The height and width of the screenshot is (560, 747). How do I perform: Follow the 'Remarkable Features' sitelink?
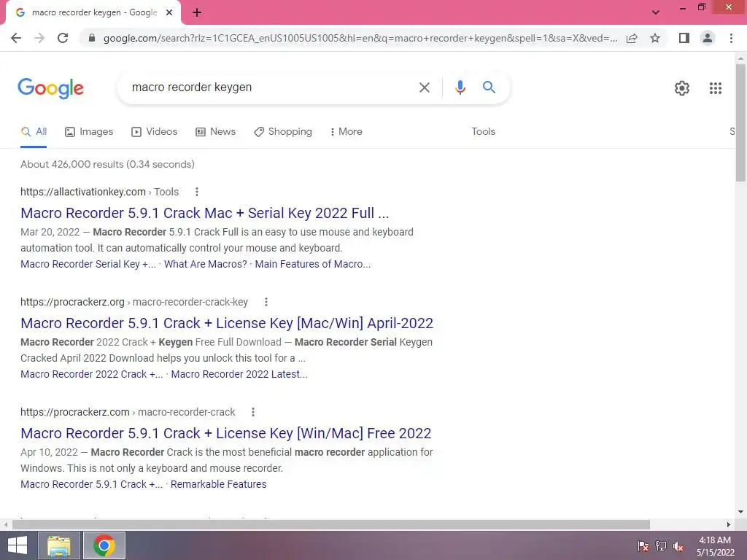coord(219,484)
